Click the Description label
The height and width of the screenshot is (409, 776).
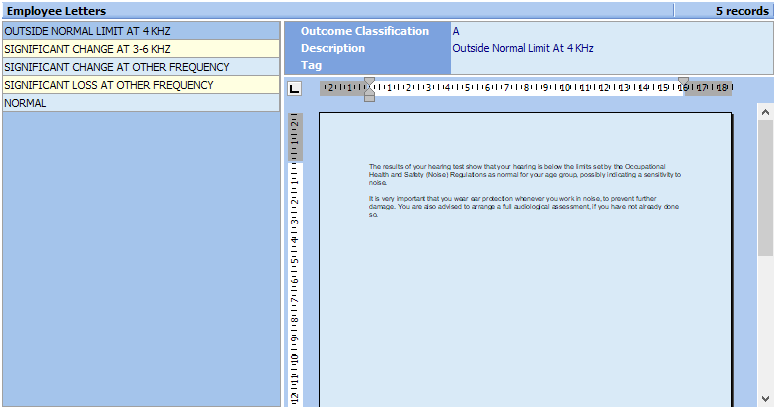[x=333, y=48]
